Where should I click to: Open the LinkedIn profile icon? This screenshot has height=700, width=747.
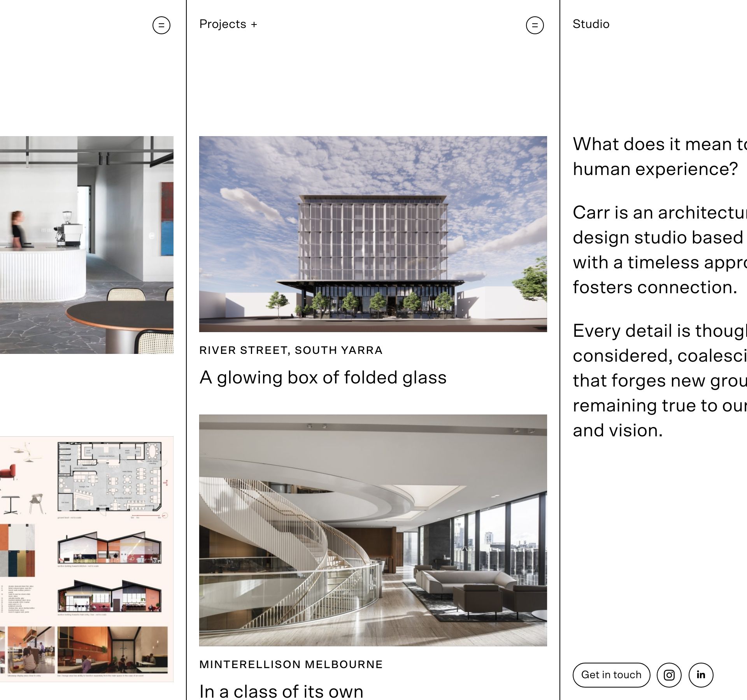pyautogui.click(x=701, y=675)
